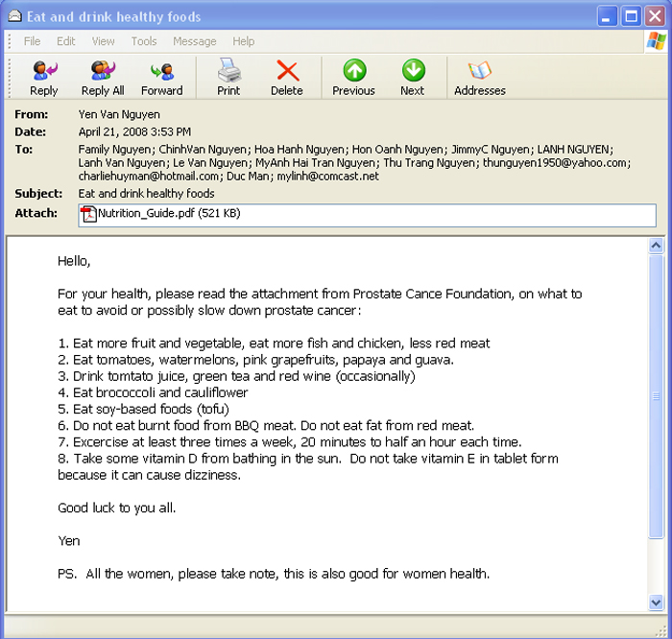Minimize the email window

607,16
